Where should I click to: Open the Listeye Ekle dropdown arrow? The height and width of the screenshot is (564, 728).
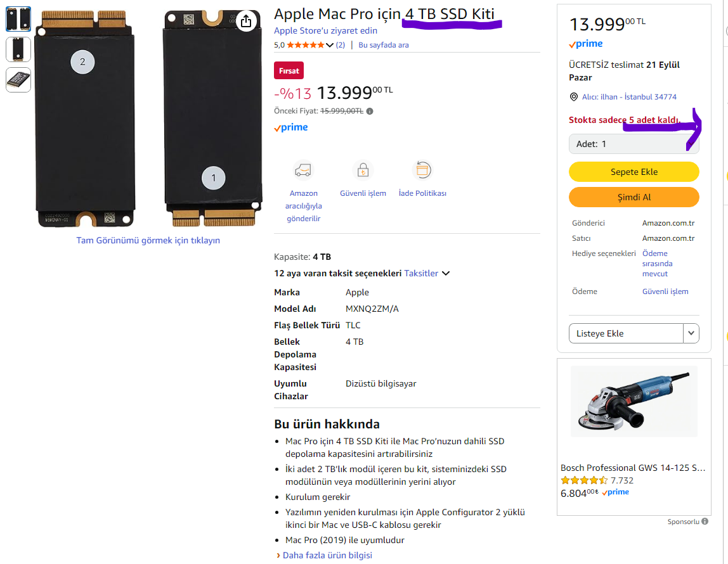[x=691, y=333]
